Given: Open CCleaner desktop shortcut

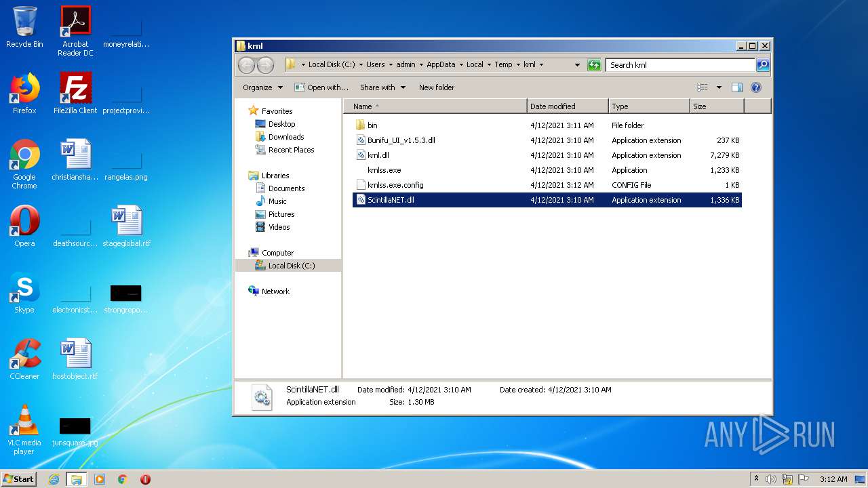Looking at the screenshot, I should click(x=24, y=359).
